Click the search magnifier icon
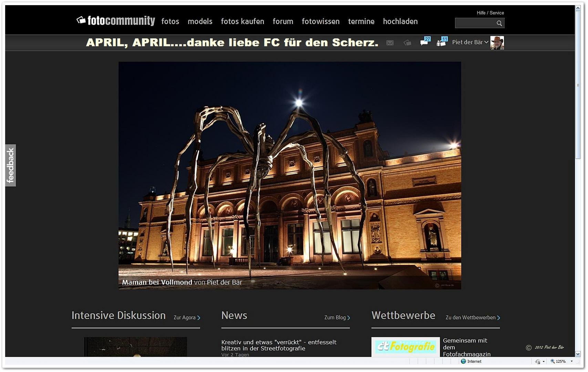 499,23
